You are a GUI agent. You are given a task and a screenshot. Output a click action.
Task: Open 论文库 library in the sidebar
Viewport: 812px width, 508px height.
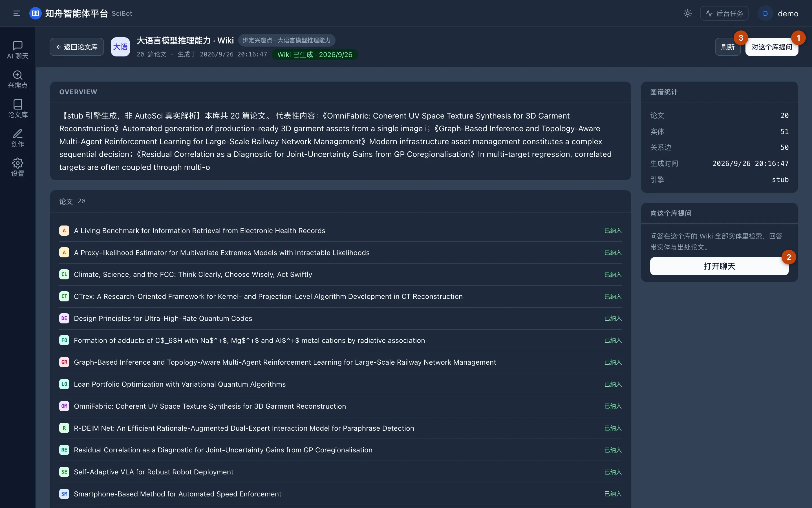(17, 109)
